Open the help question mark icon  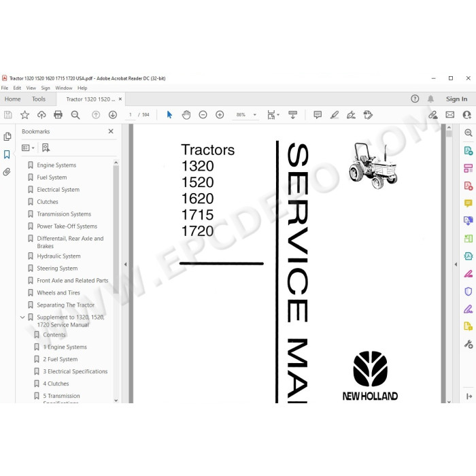pyautogui.click(x=415, y=99)
